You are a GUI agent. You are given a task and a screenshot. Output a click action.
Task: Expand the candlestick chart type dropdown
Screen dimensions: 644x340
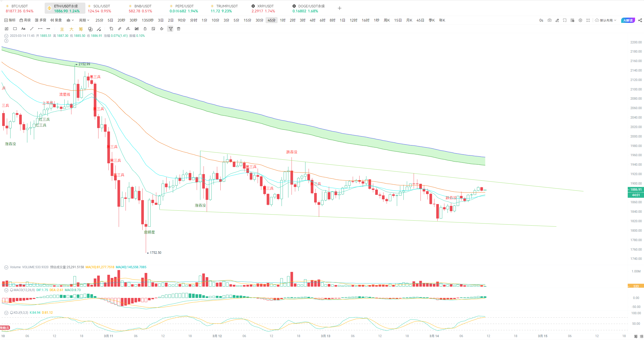pos(70,20)
